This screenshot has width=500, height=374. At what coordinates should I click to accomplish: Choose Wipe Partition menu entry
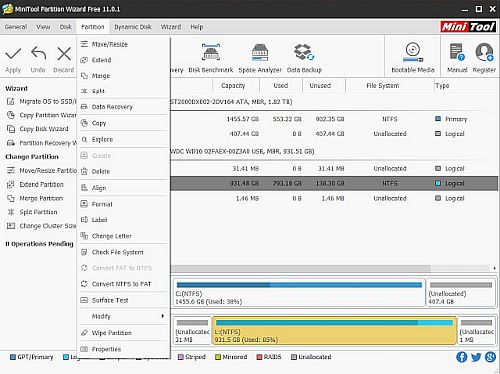coord(123,333)
